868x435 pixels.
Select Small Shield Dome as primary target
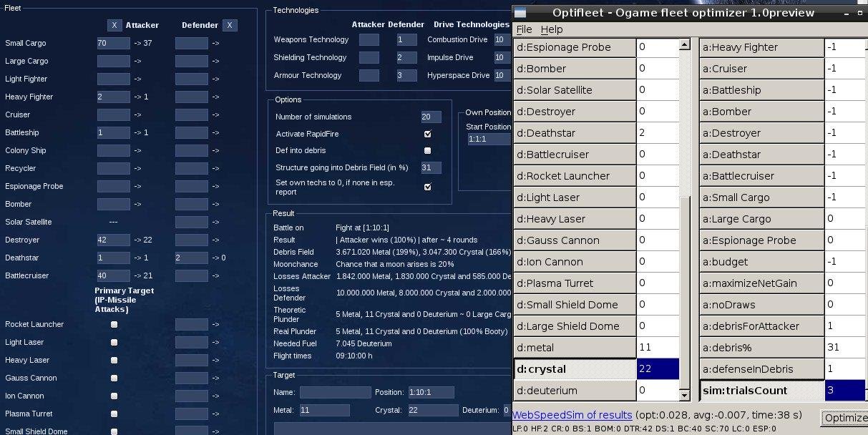tap(114, 431)
